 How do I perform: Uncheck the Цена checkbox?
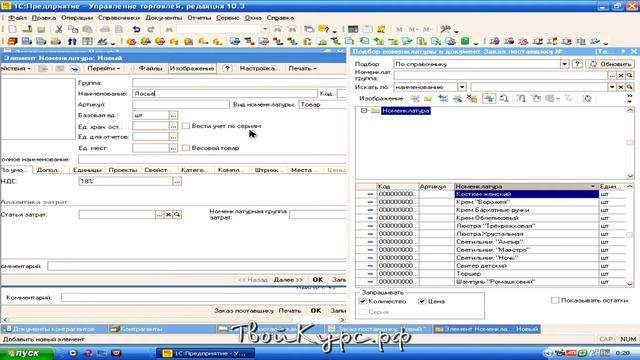pyautogui.click(x=422, y=301)
